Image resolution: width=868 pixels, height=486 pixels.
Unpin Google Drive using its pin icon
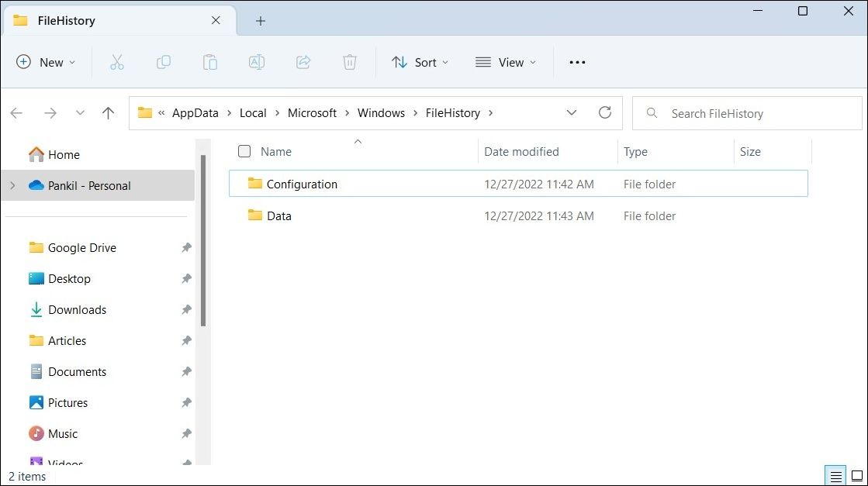tap(186, 248)
